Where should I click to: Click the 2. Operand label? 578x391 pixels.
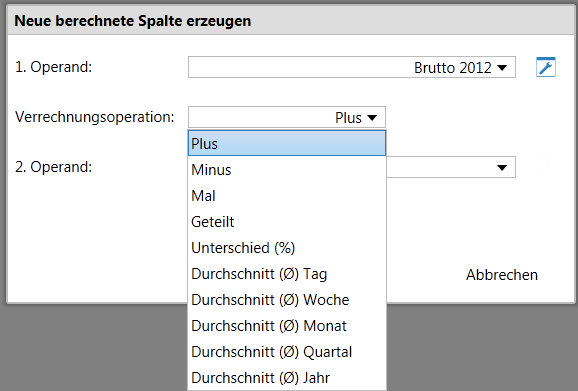click(x=53, y=167)
